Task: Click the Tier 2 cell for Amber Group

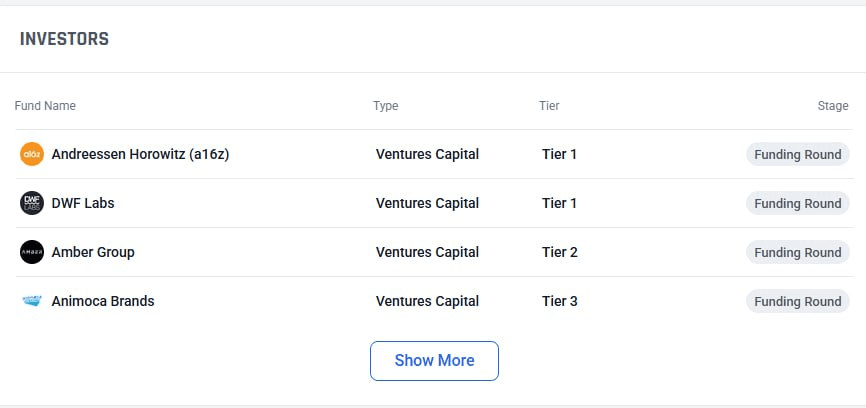Action: click(x=559, y=252)
